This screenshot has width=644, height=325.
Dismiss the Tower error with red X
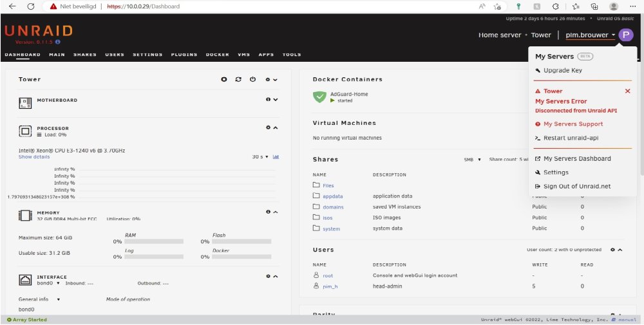click(x=627, y=91)
